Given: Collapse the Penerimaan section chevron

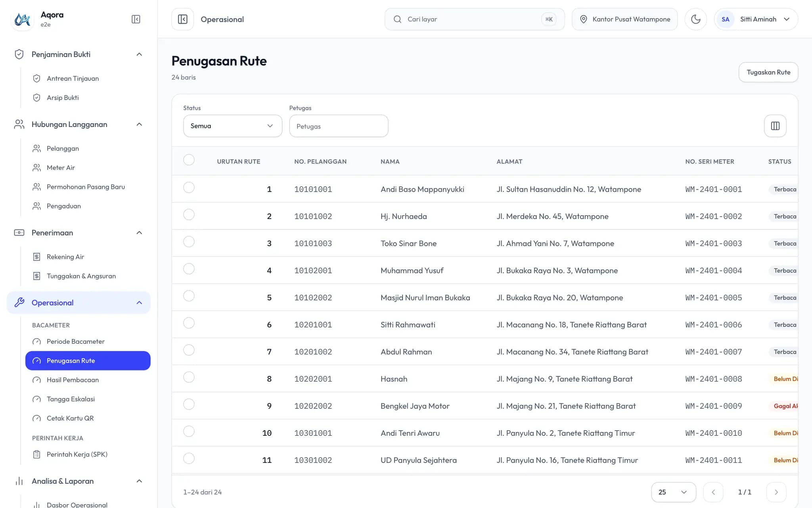Looking at the screenshot, I should point(139,233).
